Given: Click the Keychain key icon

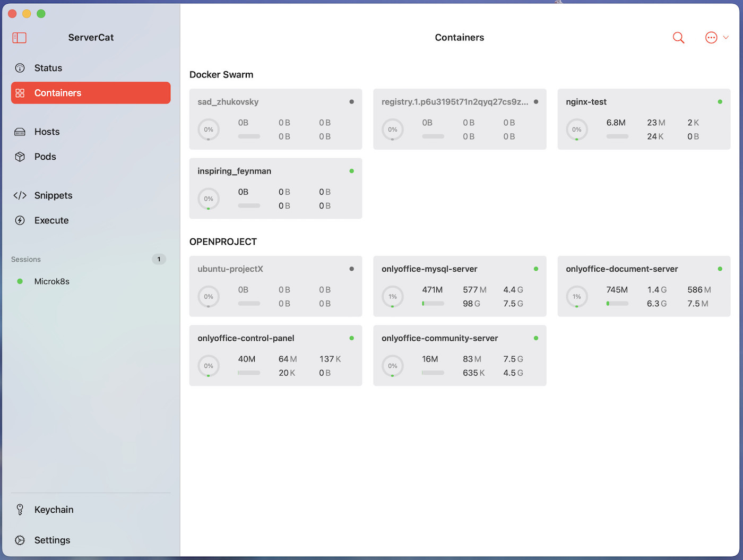Looking at the screenshot, I should pos(20,510).
